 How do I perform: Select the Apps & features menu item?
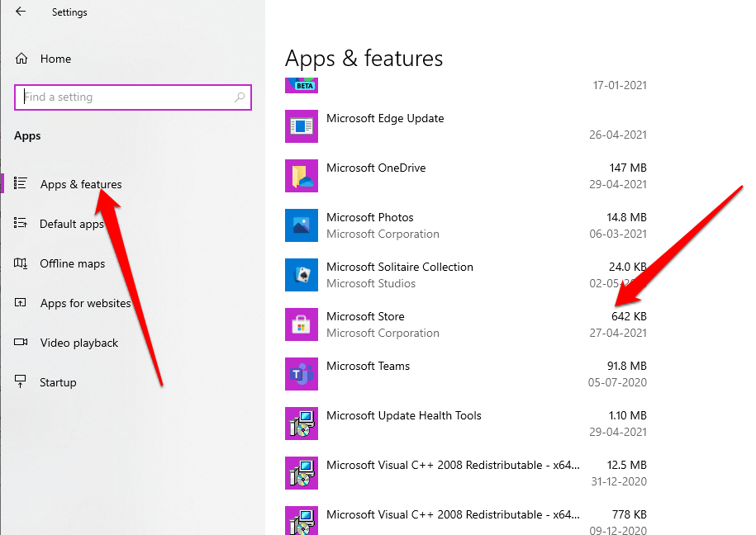81,184
